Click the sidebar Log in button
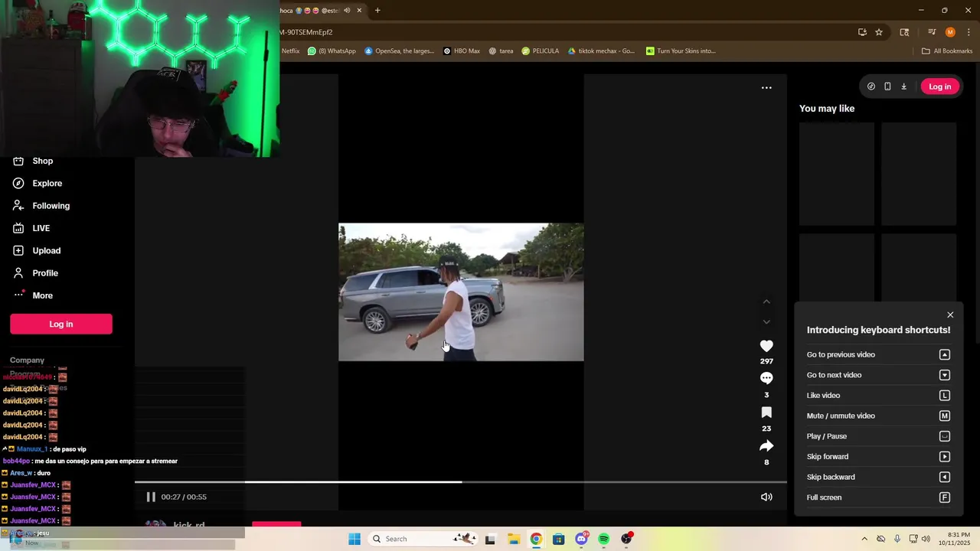Image resolution: width=980 pixels, height=551 pixels. click(61, 324)
